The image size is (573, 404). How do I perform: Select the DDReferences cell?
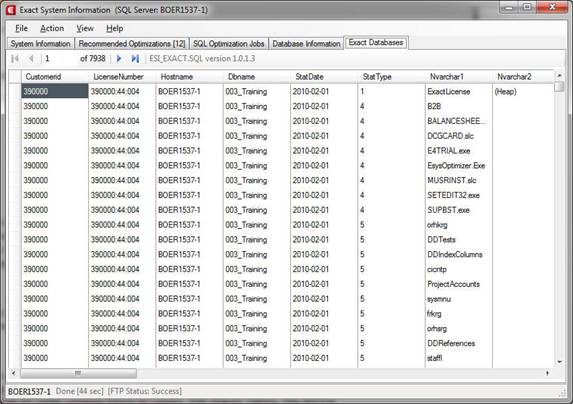pos(458,343)
